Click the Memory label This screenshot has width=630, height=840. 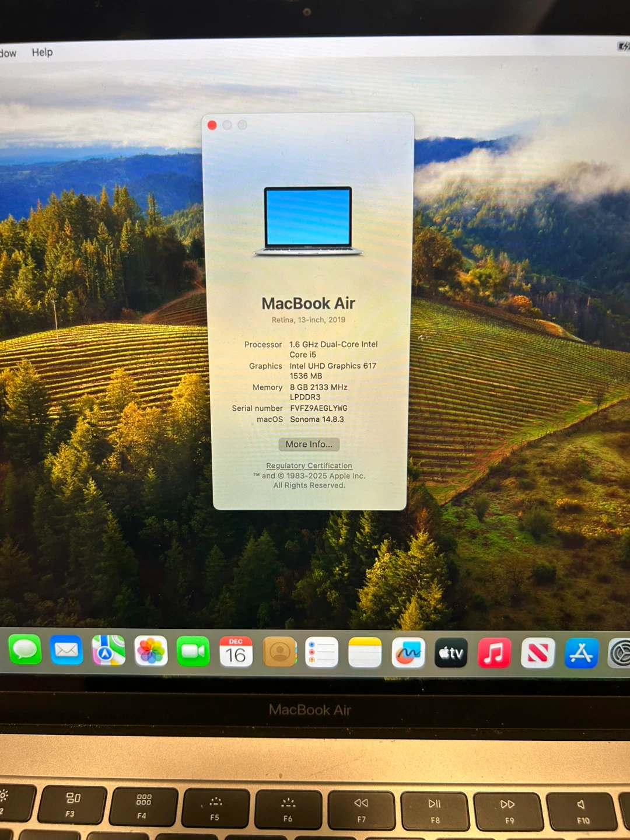point(267,387)
